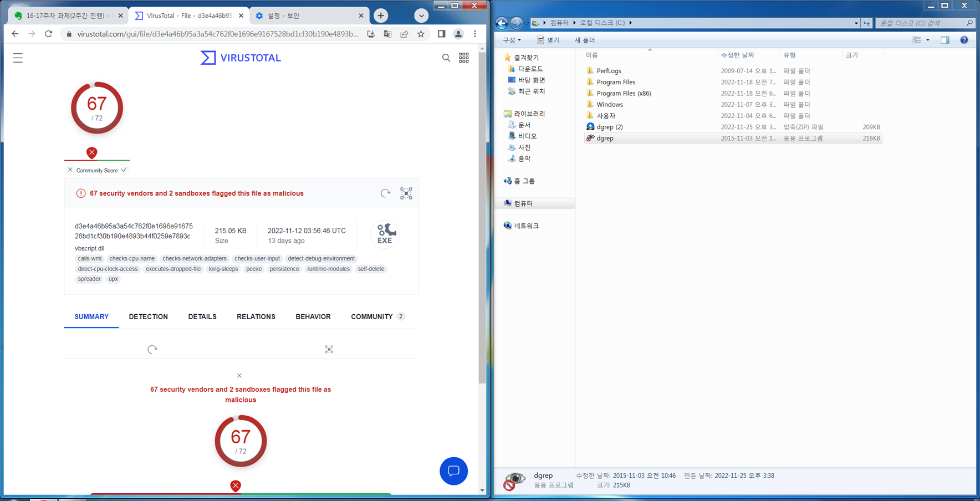The width and height of the screenshot is (980, 501).
Task: Downvote with the Community Score X
Action: pos(70,170)
